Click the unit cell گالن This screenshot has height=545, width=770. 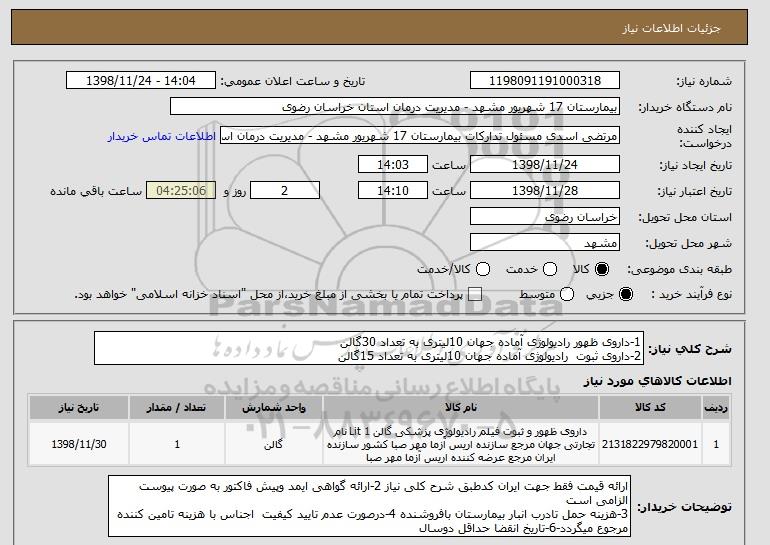[x=274, y=444]
